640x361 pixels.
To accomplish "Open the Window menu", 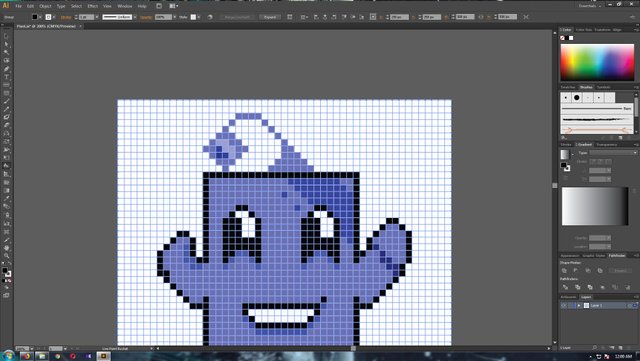I will (124, 6).
